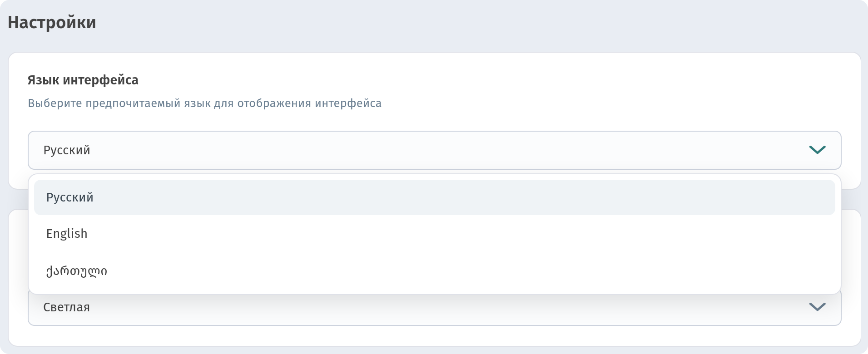Choose Русский in the open language list
The image size is (868, 354).
[x=434, y=197]
